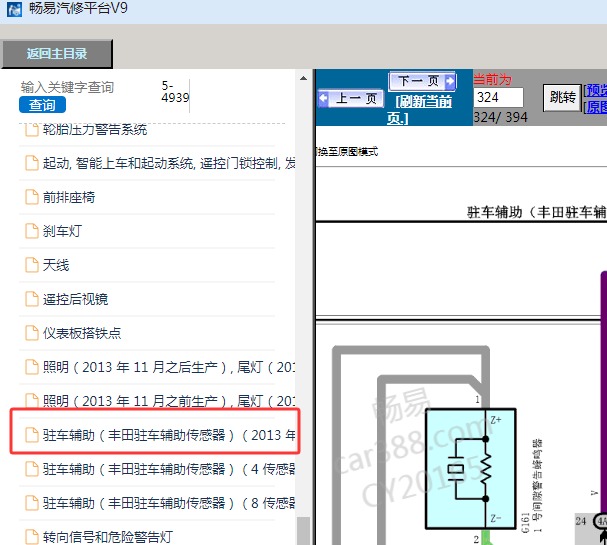Viewport: 607px width, 545px height.
Task: Click the resistor symbol in the sensor diagram
Action: point(486,469)
